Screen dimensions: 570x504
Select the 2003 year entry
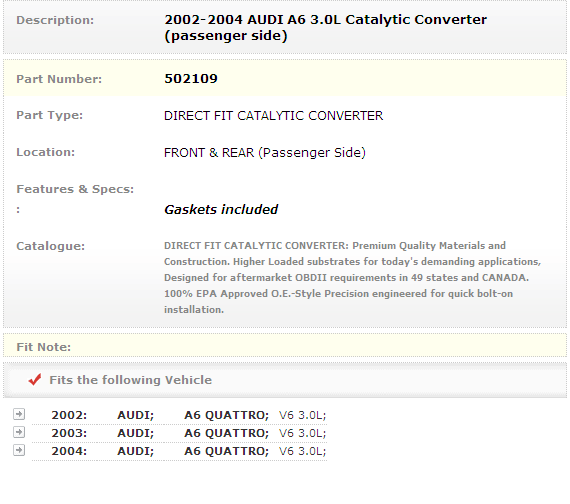[69, 433]
